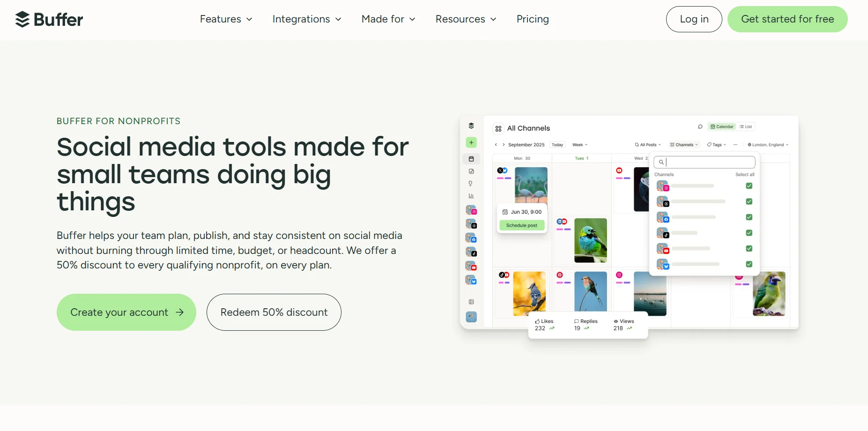The height and width of the screenshot is (431, 868).
Task: Open the Pricing page
Action: (x=533, y=19)
